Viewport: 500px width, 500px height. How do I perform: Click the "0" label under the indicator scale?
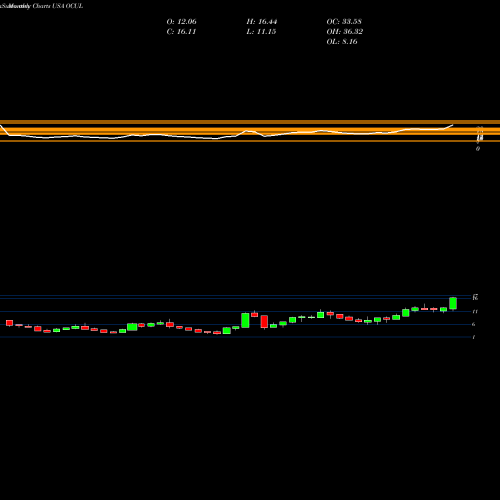[x=478, y=149]
